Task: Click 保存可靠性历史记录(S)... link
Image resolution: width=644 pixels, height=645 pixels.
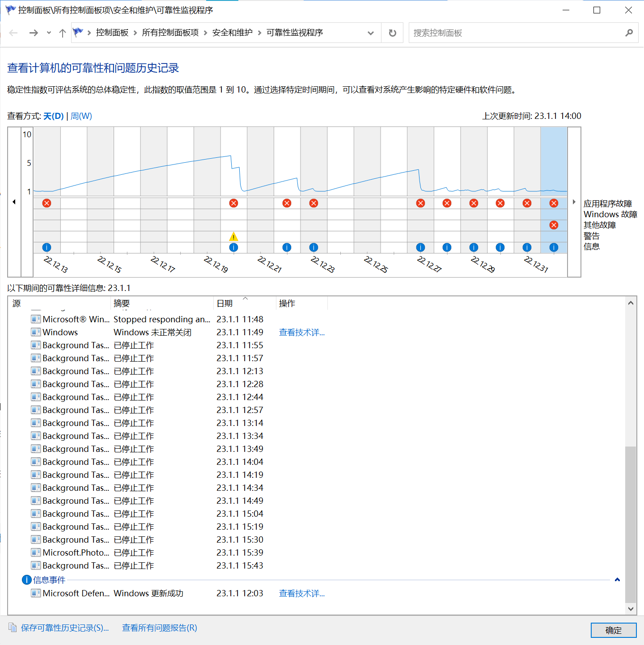Action: 65,628
